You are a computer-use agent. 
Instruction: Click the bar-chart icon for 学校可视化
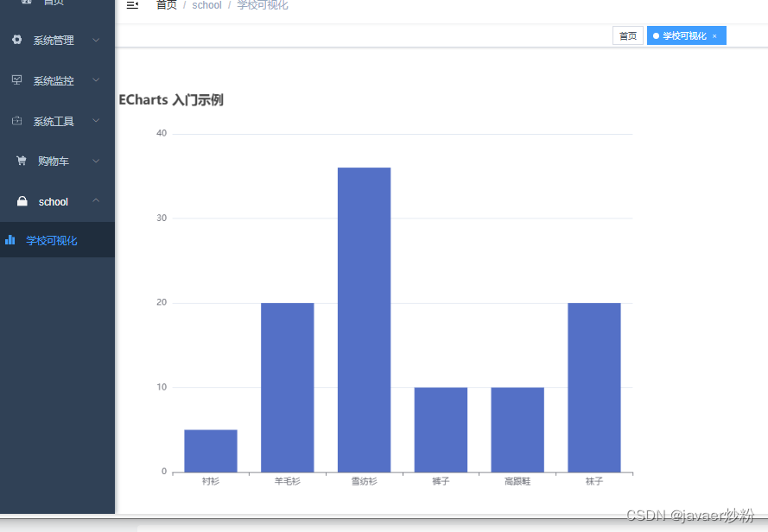10,240
